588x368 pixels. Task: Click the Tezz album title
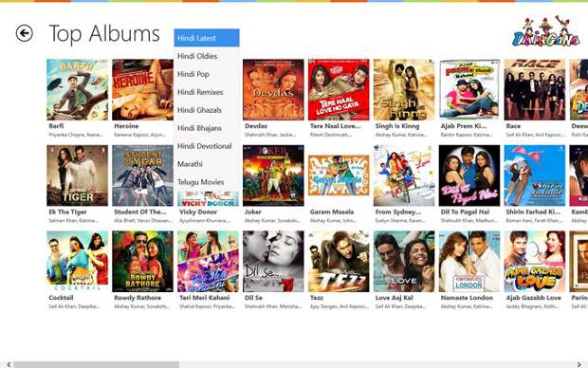(x=317, y=298)
